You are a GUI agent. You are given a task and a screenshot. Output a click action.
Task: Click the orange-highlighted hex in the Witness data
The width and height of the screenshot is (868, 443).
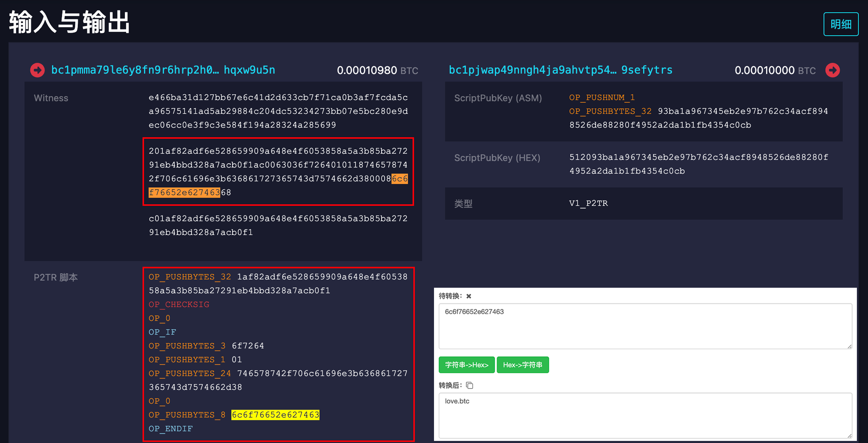(x=184, y=192)
